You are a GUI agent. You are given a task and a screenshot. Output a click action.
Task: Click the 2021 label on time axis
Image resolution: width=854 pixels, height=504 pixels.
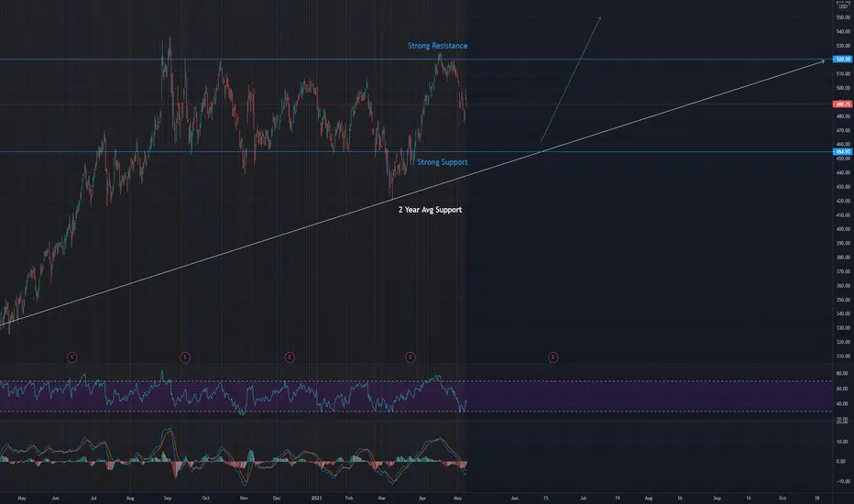317,498
